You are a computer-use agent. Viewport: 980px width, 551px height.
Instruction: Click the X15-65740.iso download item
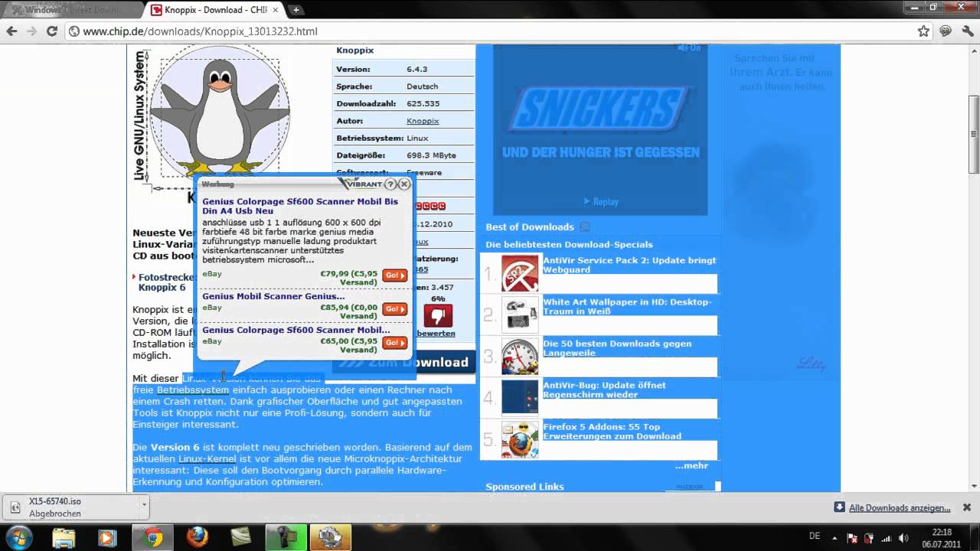(70, 507)
